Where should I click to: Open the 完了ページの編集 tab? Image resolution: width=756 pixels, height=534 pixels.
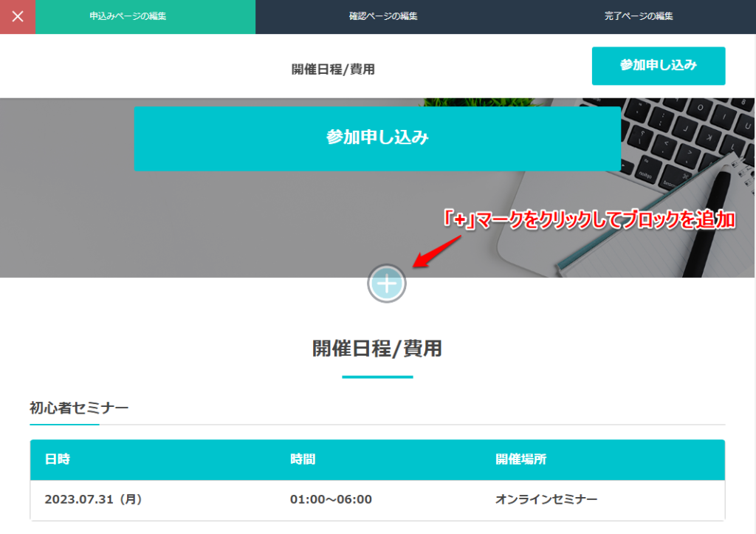pyautogui.click(x=639, y=17)
